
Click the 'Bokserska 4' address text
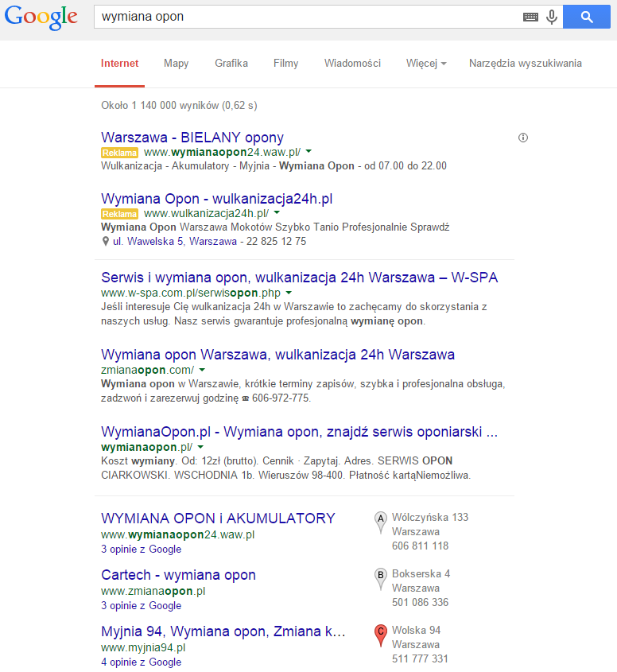[x=421, y=574]
